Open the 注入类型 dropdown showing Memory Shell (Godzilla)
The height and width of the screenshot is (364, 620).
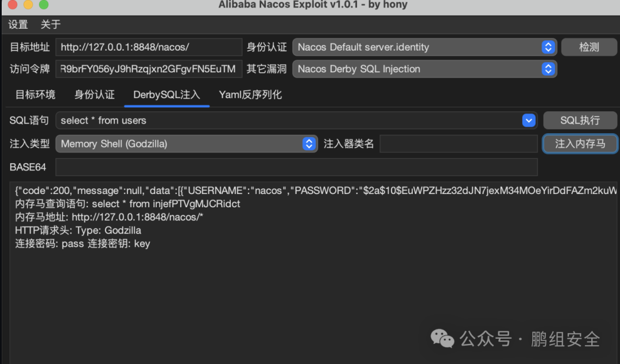point(186,144)
